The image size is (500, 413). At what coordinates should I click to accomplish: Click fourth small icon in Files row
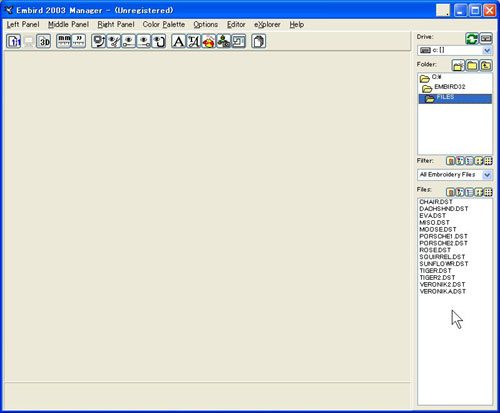(x=479, y=192)
